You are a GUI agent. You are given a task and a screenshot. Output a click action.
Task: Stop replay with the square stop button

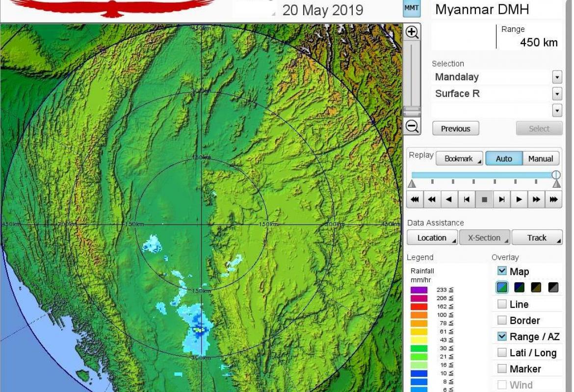tap(484, 199)
